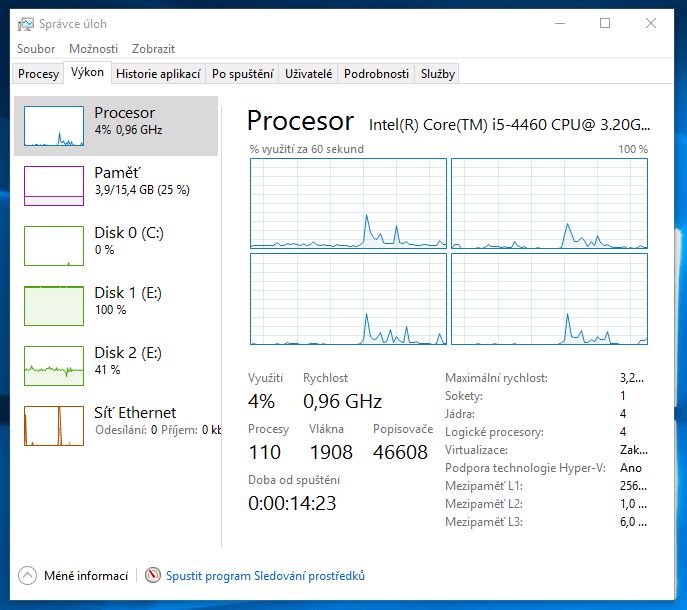Image resolution: width=687 pixels, height=610 pixels.
Task: Click the uptime value 0:00:14:23
Action: click(x=292, y=503)
